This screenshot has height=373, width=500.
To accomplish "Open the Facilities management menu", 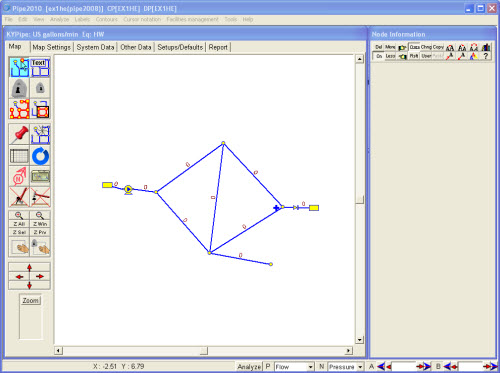I will pyautogui.click(x=192, y=19).
